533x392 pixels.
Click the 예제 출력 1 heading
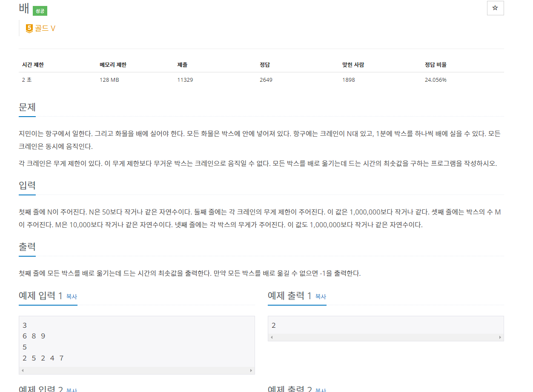pos(289,296)
